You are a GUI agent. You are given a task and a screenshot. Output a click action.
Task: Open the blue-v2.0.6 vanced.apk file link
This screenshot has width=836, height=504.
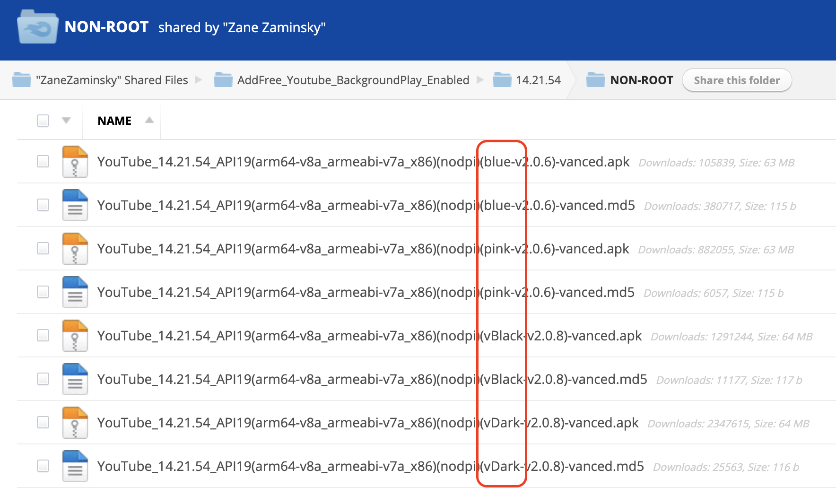[x=363, y=162]
